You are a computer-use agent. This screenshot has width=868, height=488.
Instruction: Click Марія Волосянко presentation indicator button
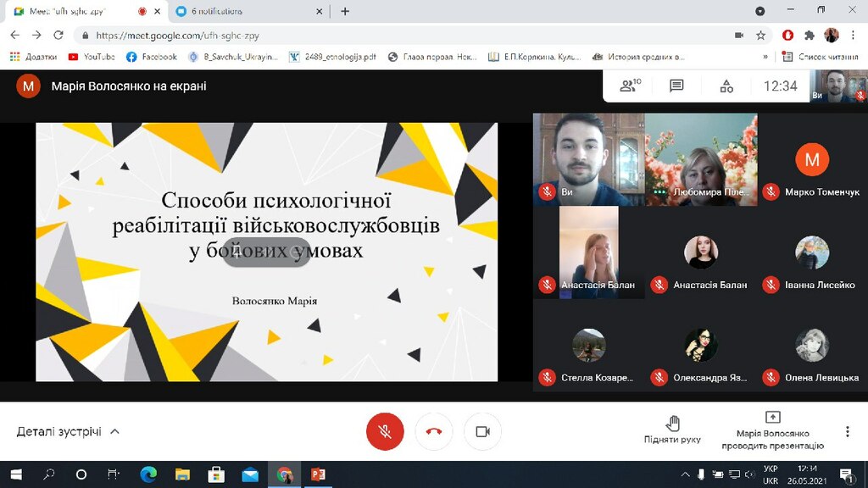773,430
